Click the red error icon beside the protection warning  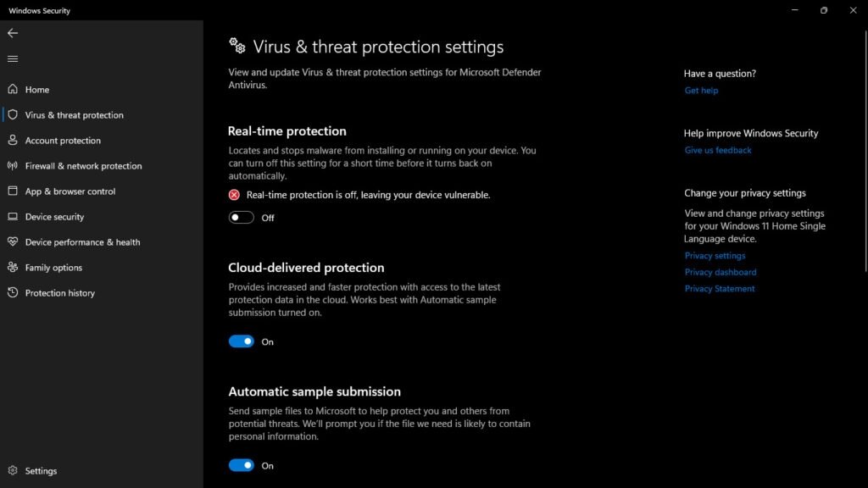click(x=234, y=194)
